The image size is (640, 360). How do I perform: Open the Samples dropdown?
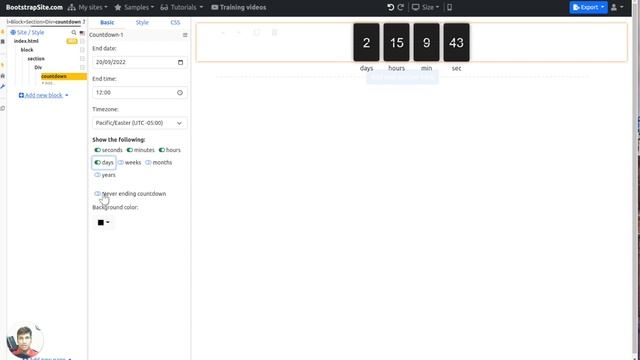pyautogui.click(x=134, y=7)
